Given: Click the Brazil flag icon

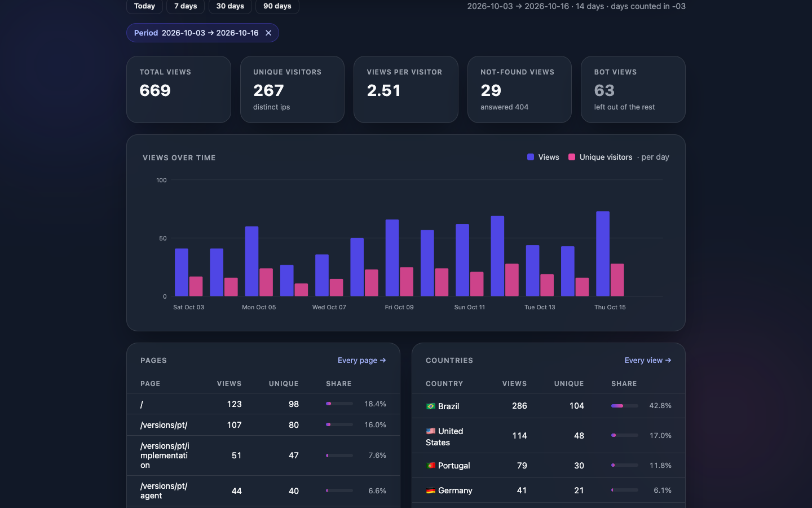Looking at the screenshot, I should point(431,406).
